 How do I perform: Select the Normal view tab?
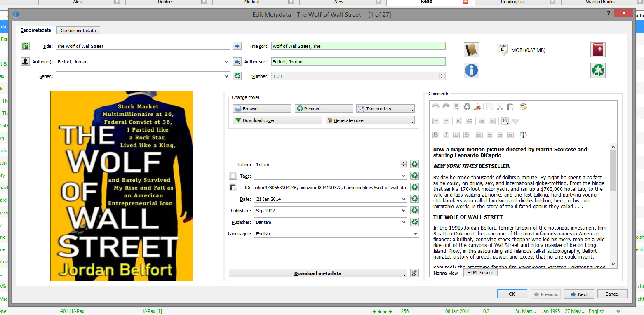pos(446,273)
